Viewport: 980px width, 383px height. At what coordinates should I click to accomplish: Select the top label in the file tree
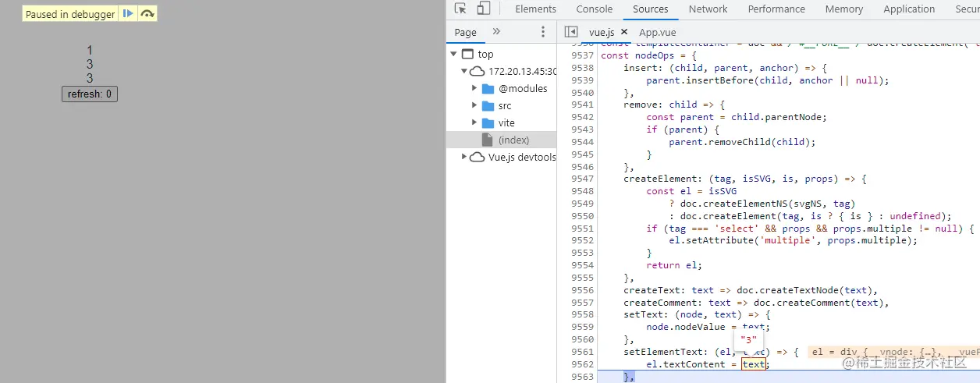click(486, 55)
